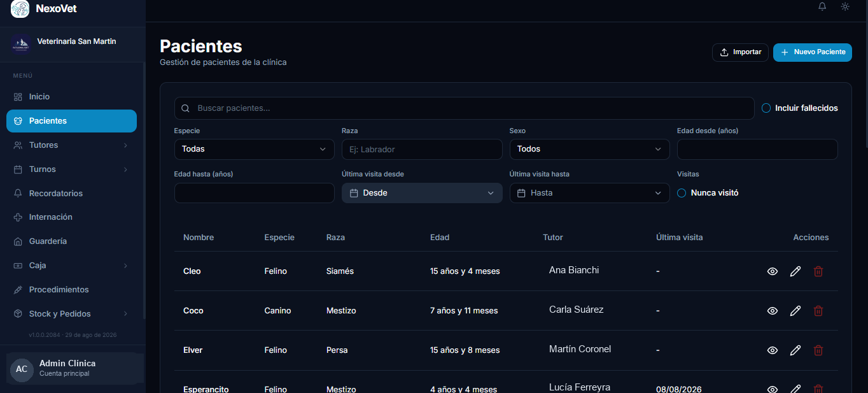Expand the Tutores sidebar submenu

pos(71,145)
